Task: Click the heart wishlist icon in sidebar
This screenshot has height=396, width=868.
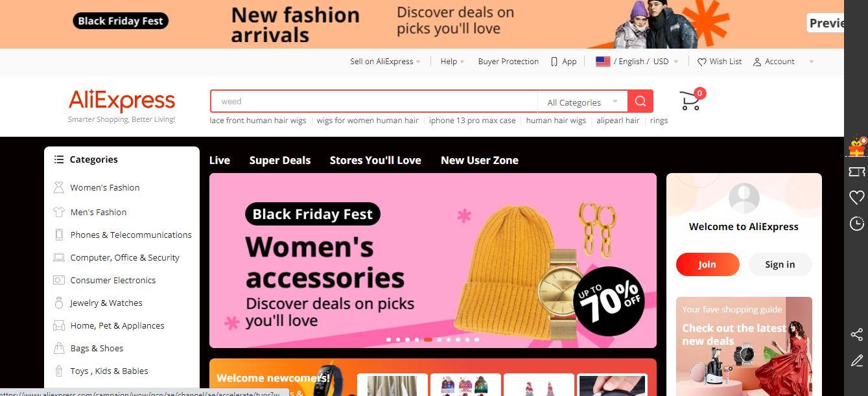Action: (x=856, y=197)
